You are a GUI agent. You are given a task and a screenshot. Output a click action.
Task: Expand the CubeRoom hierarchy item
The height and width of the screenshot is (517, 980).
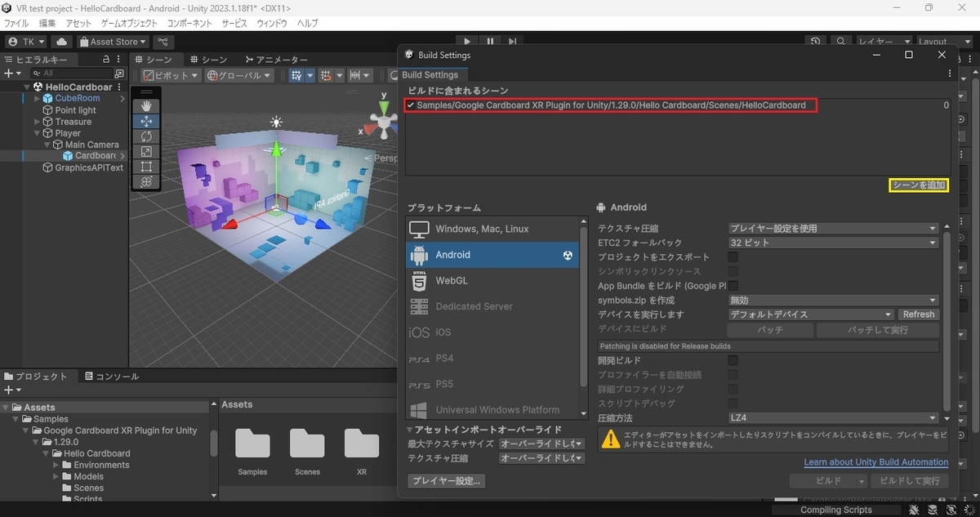[38, 99]
